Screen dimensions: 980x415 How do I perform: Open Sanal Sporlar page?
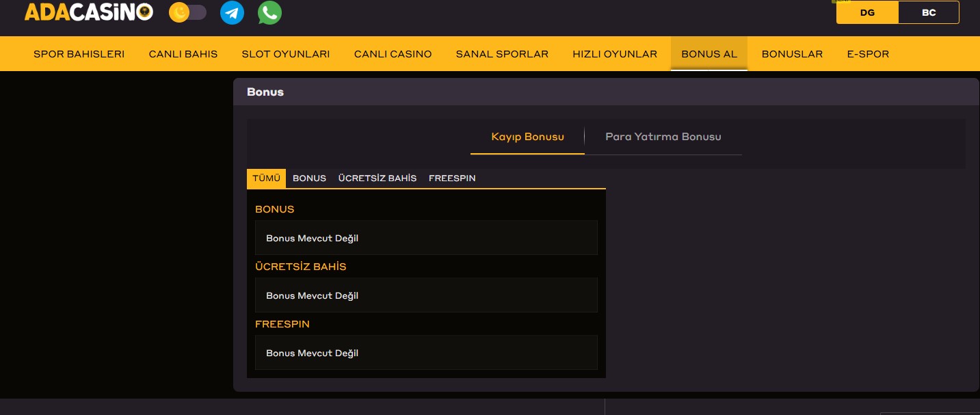click(502, 54)
